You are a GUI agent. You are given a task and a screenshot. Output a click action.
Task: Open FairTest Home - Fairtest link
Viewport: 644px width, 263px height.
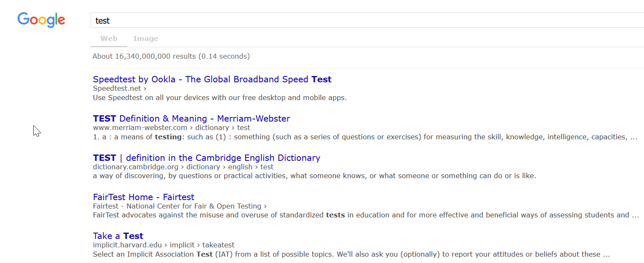[x=143, y=197]
